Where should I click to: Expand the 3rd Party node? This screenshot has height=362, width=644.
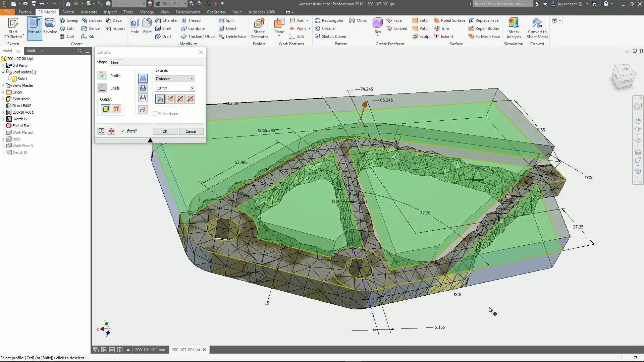coord(3,65)
